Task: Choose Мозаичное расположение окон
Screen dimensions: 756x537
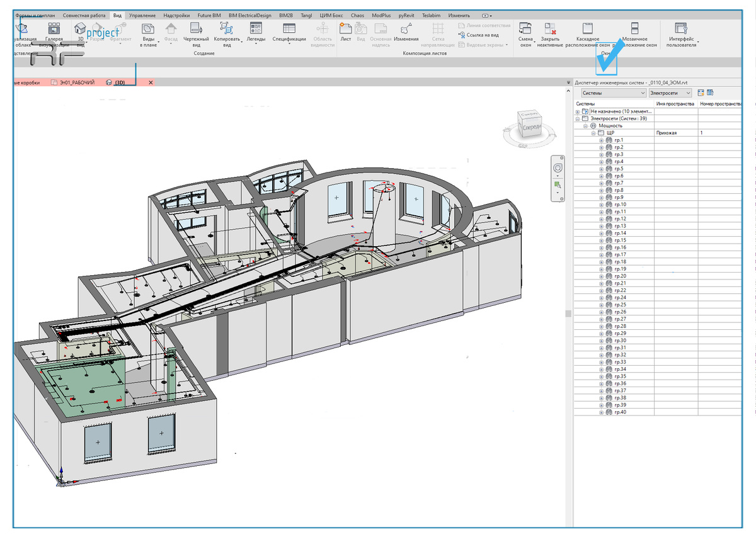Action: tap(634, 34)
